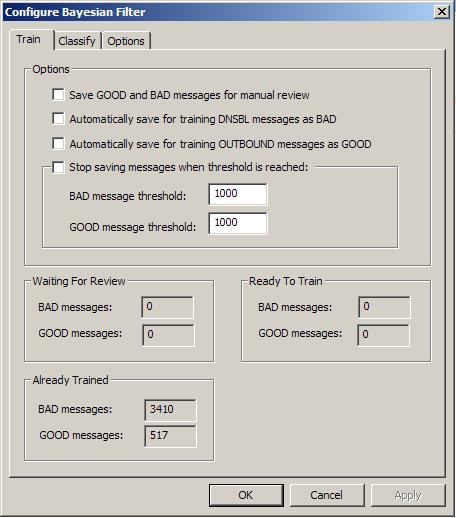This screenshot has height=518, width=456.
Task: Click Already Trained GOOD messages count 517
Action: [170, 436]
